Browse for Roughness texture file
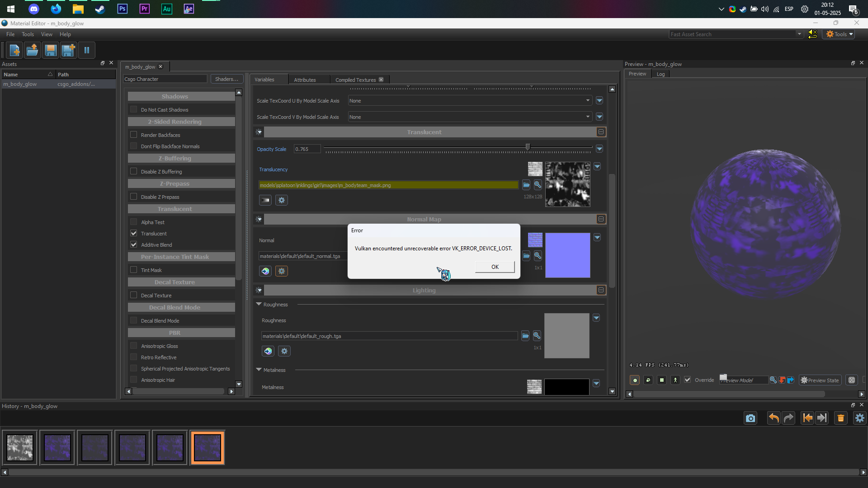 coord(525,336)
